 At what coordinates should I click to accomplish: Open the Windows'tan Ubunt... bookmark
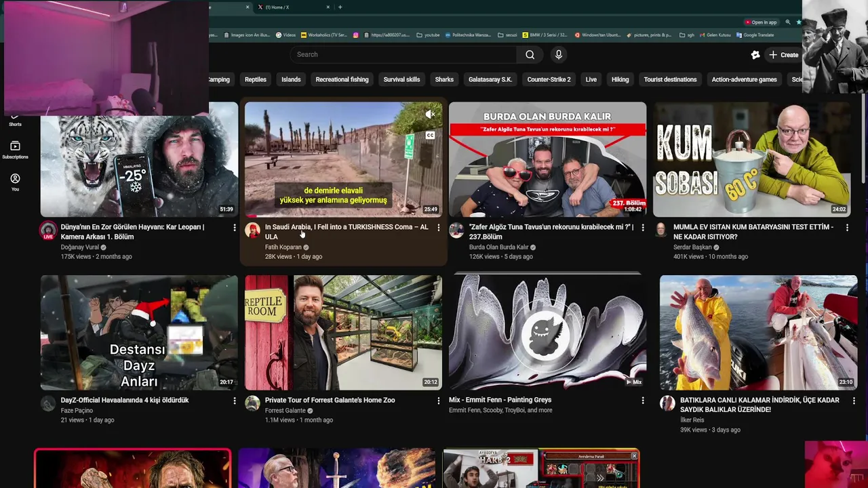(x=598, y=35)
